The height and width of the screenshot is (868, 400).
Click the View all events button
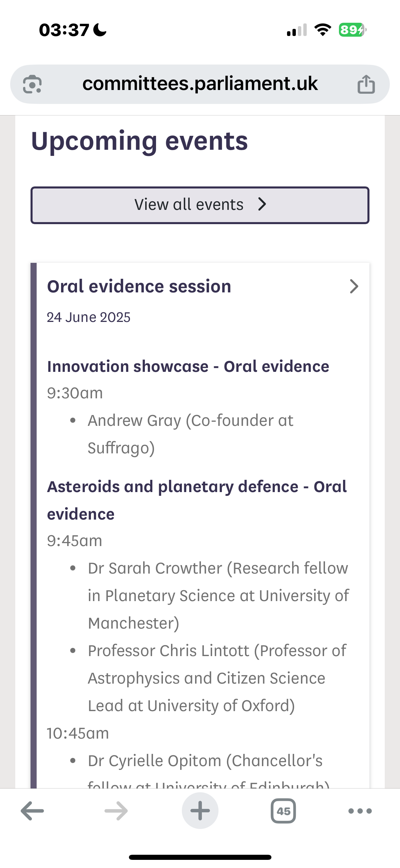click(200, 205)
